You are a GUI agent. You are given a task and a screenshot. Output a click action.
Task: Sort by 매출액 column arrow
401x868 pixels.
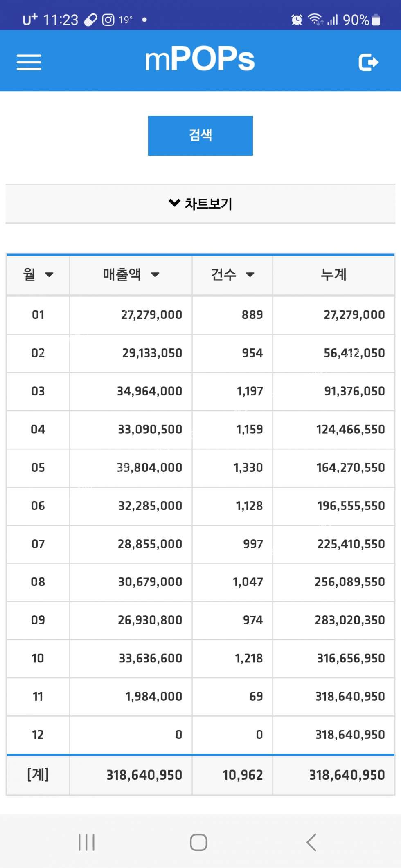[155, 275]
